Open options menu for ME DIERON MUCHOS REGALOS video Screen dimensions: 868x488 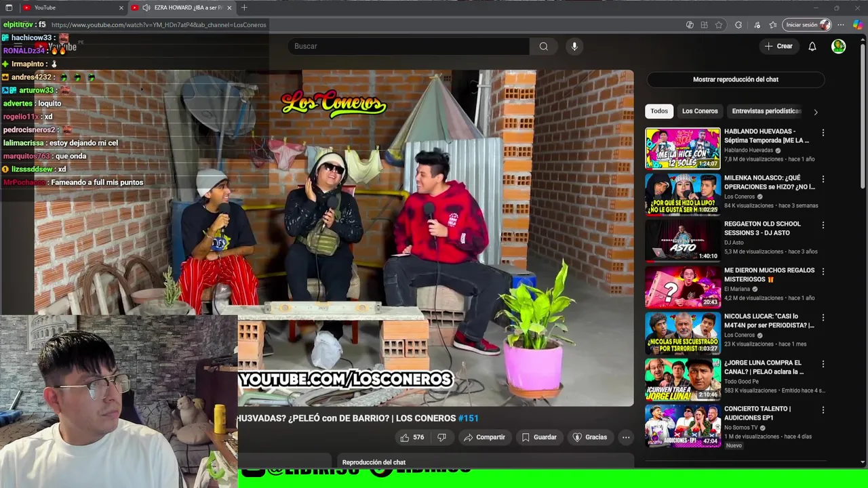[x=823, y=271]
